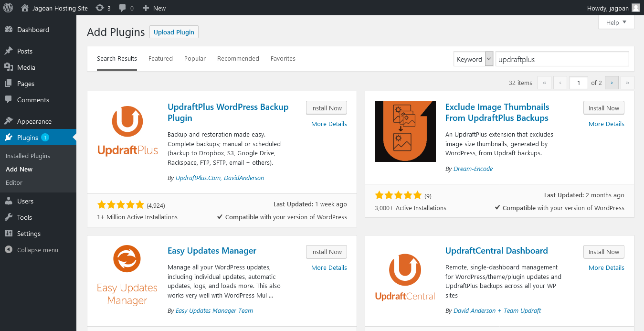Install Easy Updates Manager plugin
This screenshot has height=331, width=644.
tap(327, 252)
